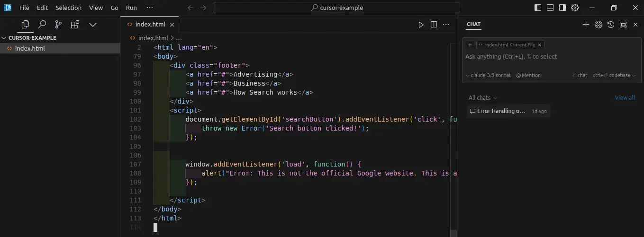
Task: Click line number 103 in gutter
Action: [x=135, y=128]
